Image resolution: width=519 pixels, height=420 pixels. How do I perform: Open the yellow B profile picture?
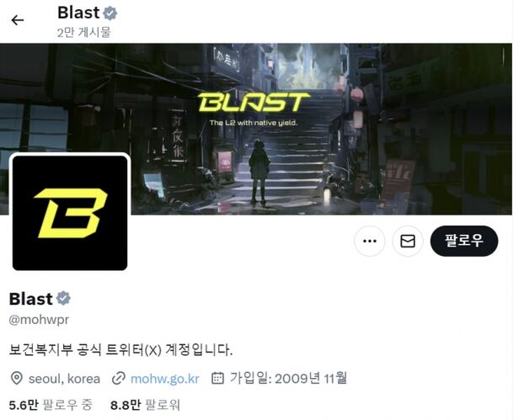pyautogui.click(x=70, y=213)
